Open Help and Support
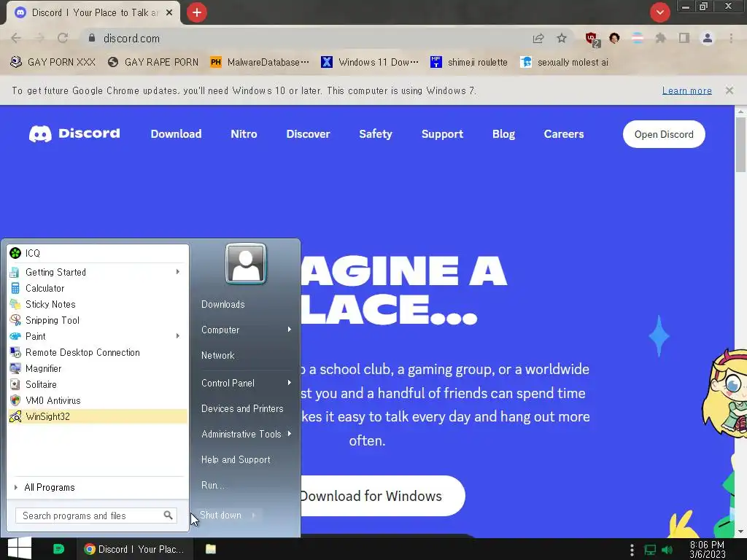Image resolution: width=747 pixels, height=560 pixels. pyautogui.click(x=236, y=459)
